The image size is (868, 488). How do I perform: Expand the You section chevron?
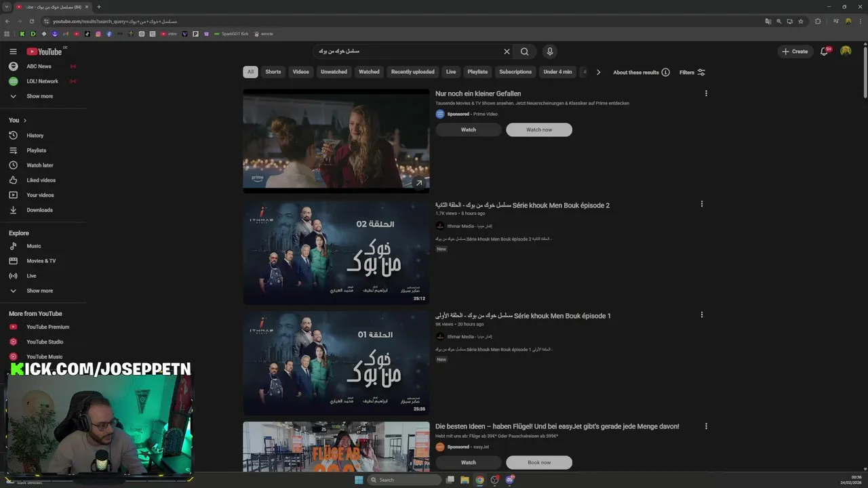point(25,121)
